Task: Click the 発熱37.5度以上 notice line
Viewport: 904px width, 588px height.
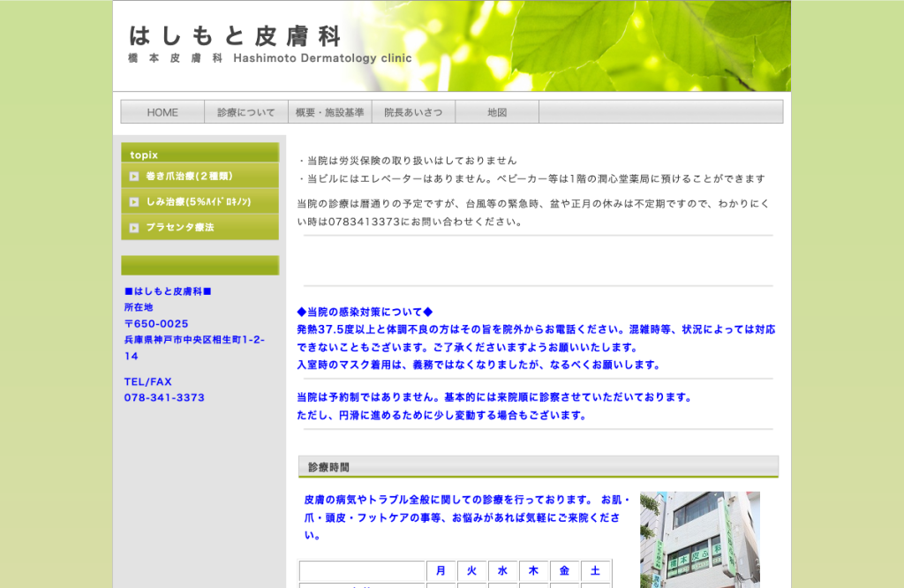Action: tap(536, 338)
